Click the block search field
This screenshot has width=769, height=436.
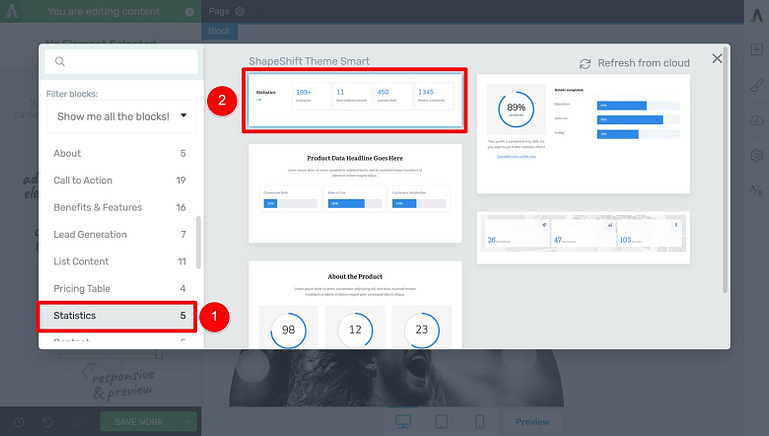pyautogui.click(x=122, y=62)
